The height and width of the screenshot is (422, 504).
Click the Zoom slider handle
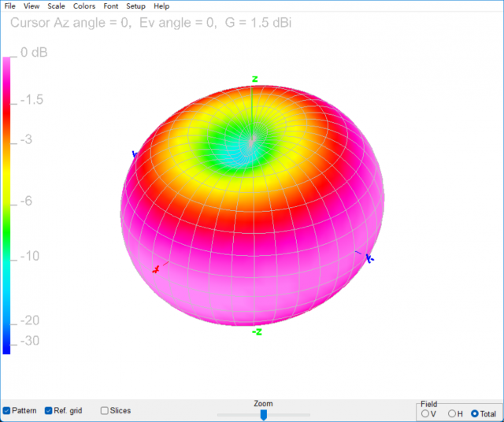click(x=264, y=414)
